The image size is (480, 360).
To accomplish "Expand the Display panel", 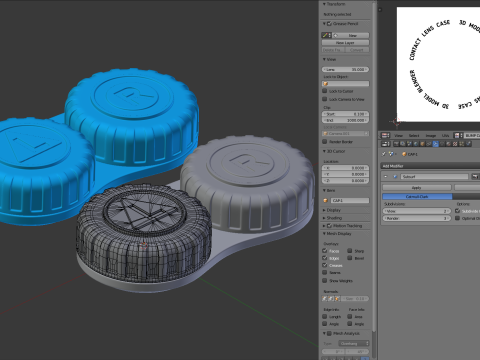I will point(324,210).
